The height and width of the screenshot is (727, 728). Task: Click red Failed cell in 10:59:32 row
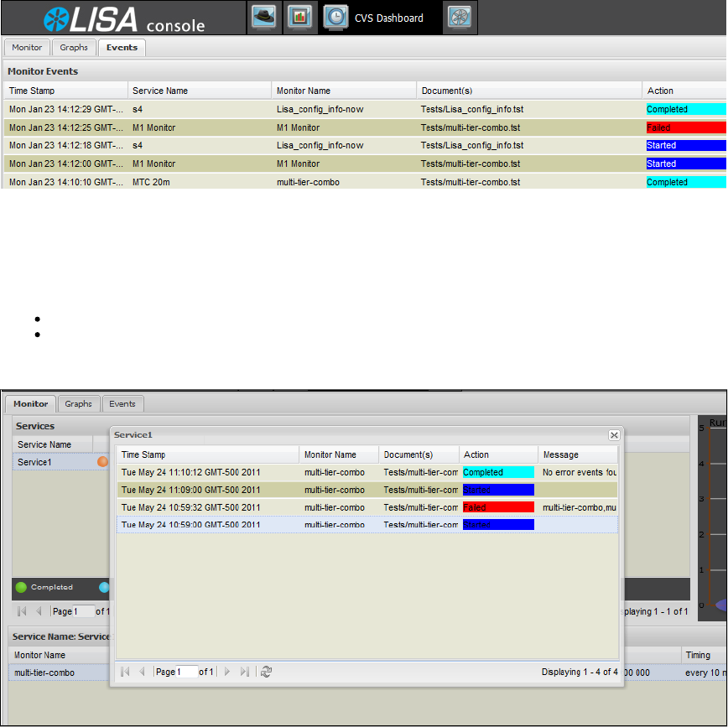(499, 507)
